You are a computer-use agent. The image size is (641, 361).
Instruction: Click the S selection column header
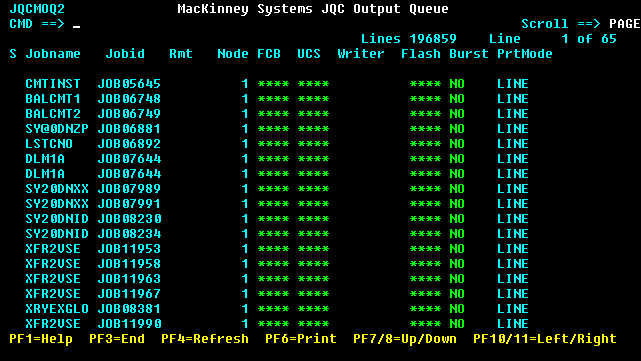13,54
